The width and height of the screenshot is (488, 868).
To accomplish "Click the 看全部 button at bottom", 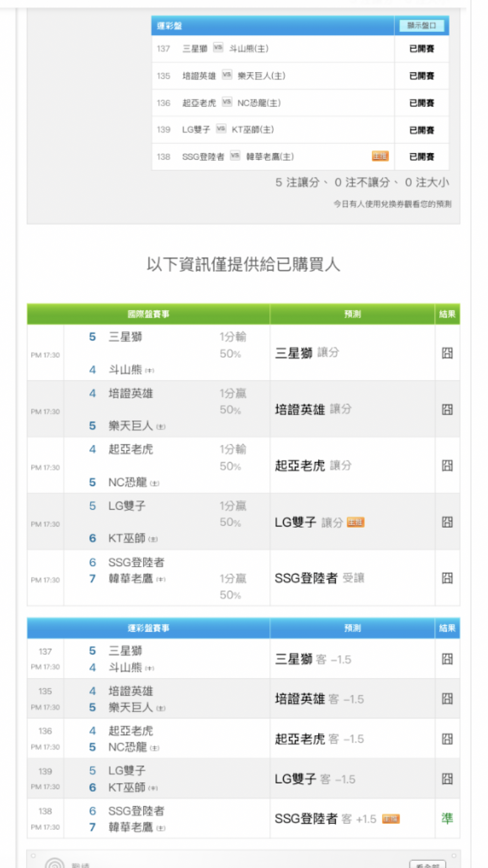I will [427, 864].
